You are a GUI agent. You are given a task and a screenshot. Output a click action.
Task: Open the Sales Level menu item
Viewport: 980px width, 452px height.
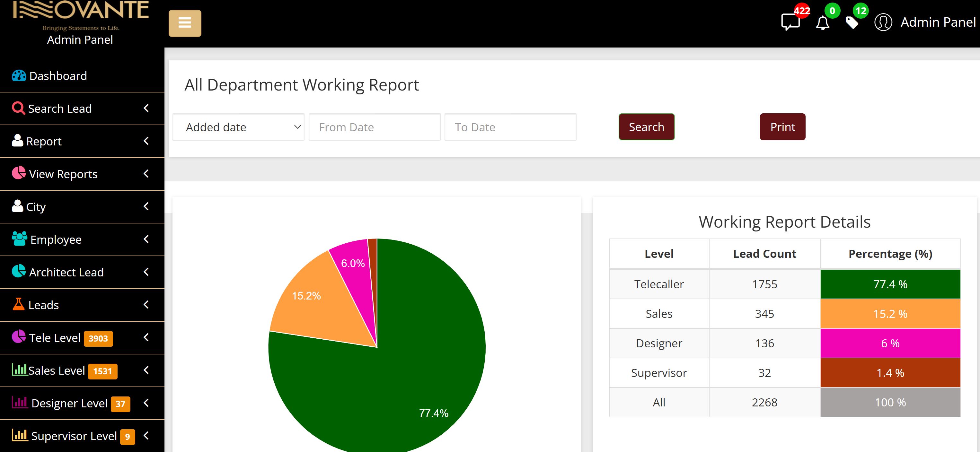[x=56, y=370]
